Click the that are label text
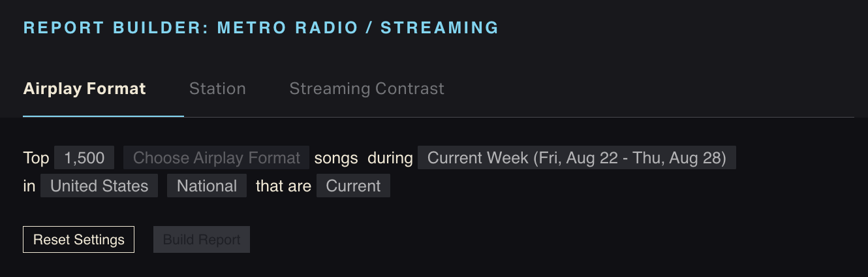Screen dimensions: 868x277 point(283,186)
